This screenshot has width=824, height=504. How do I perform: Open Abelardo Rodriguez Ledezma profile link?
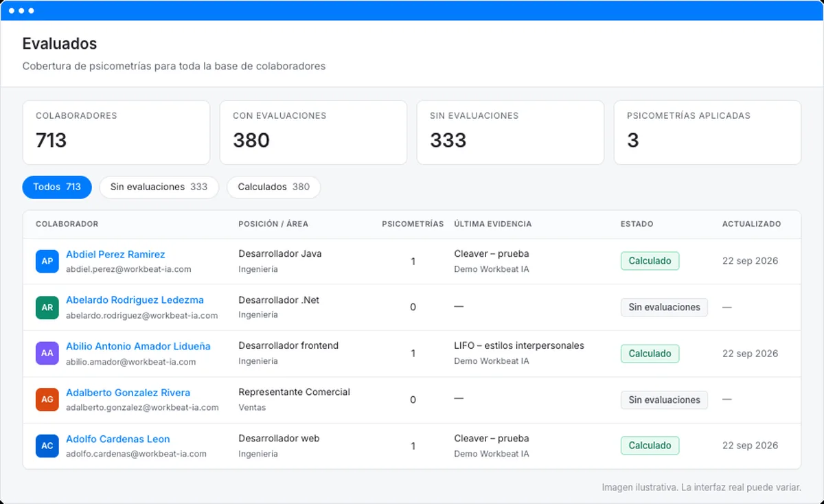click(135, 300)
